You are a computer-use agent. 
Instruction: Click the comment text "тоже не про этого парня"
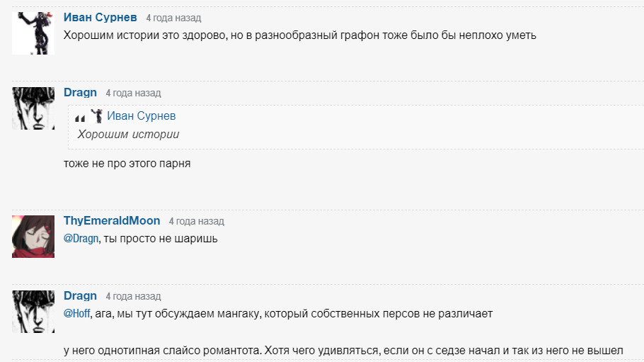point(127,164)
